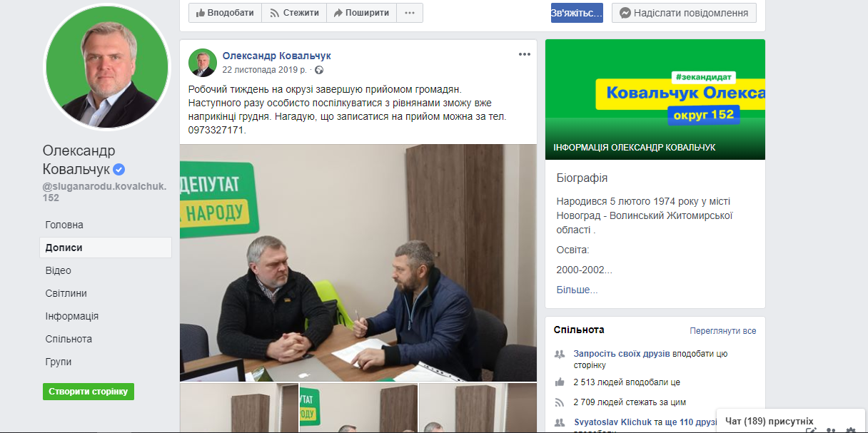Open the three-dot post options menu
The height and width of the screenshot is (433, 868).
[525, 55]
